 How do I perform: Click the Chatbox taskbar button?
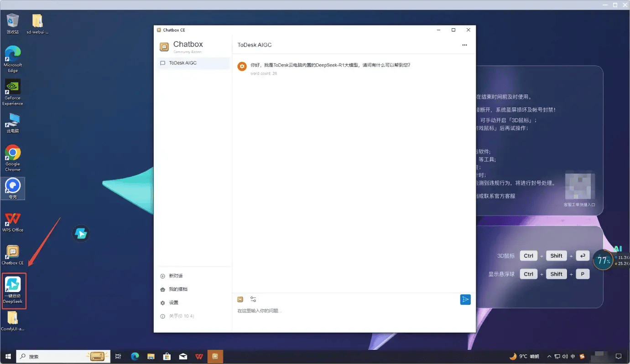pyautogui.click(x=215, y=356)
